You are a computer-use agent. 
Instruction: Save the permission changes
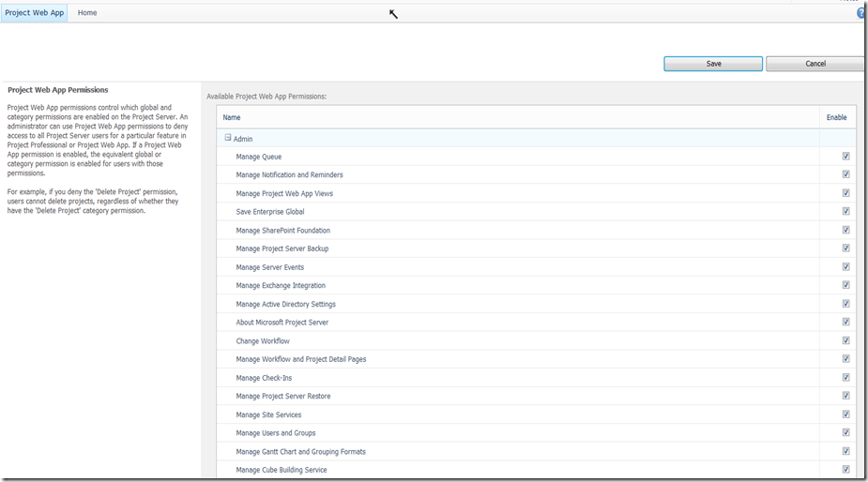(713, 64)
